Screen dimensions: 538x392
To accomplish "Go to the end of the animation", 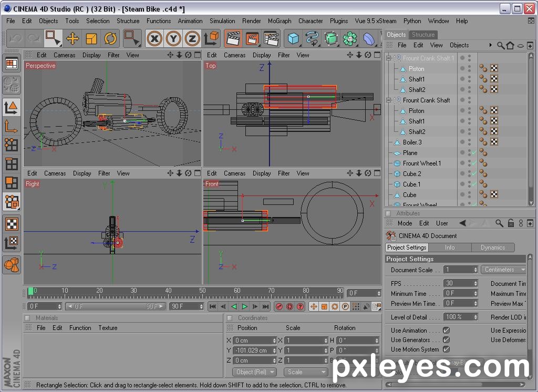I will click(x=265, y=306).
